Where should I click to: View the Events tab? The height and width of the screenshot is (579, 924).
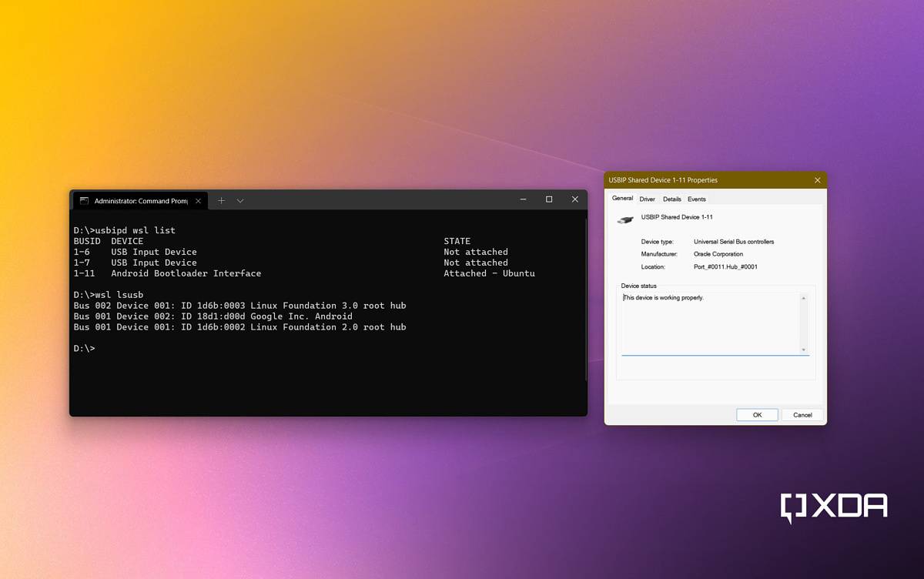(696, 199)
